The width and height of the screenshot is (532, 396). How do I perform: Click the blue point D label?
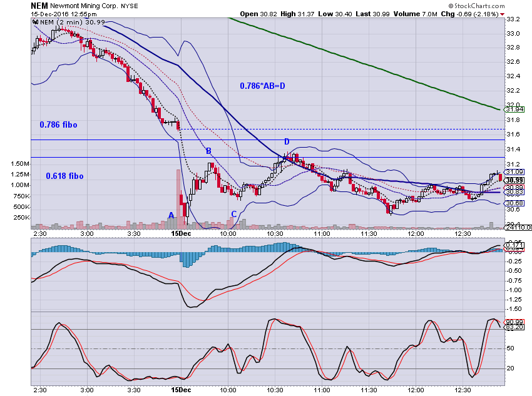287,142
